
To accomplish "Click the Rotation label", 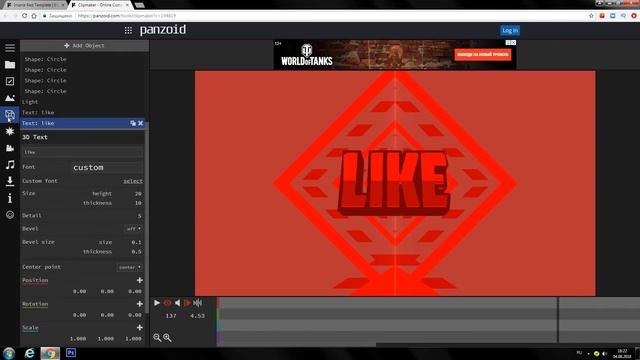I will (x=35, y=304).
